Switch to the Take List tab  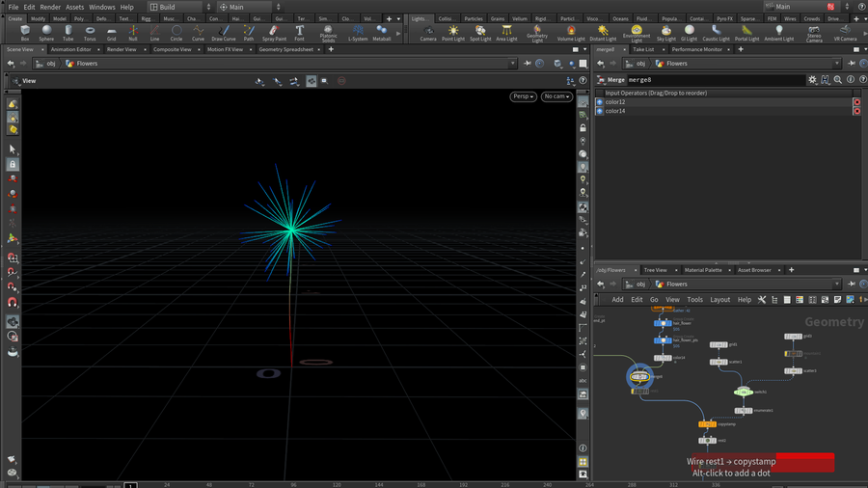[x=643, y=49]
